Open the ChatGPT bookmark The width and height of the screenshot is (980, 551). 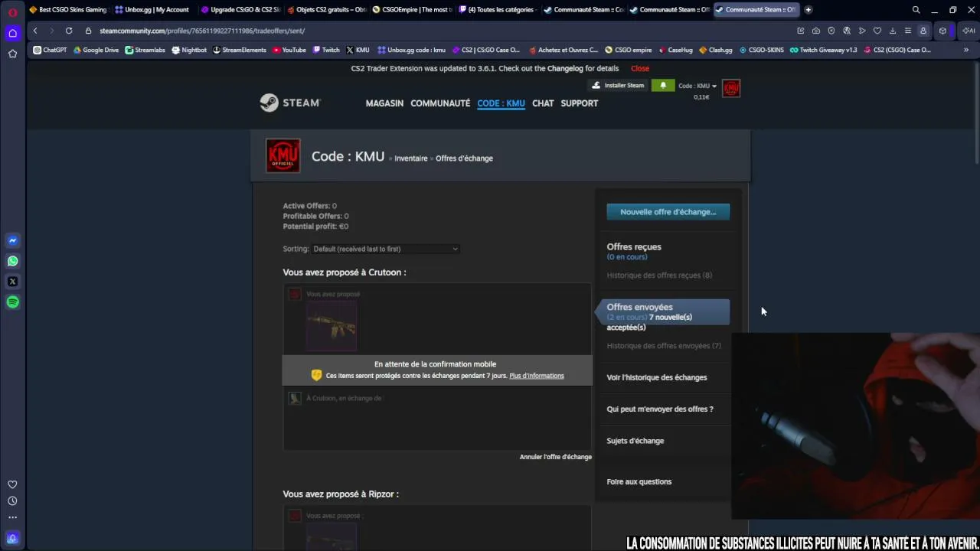pyautogui.click(x=50, y=50)
